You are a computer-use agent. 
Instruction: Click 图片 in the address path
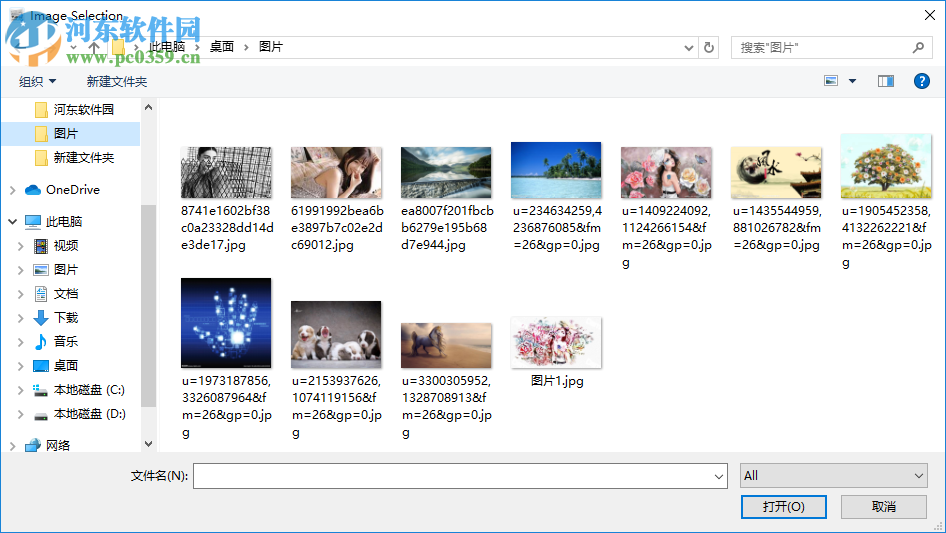[x=271, y=47]
